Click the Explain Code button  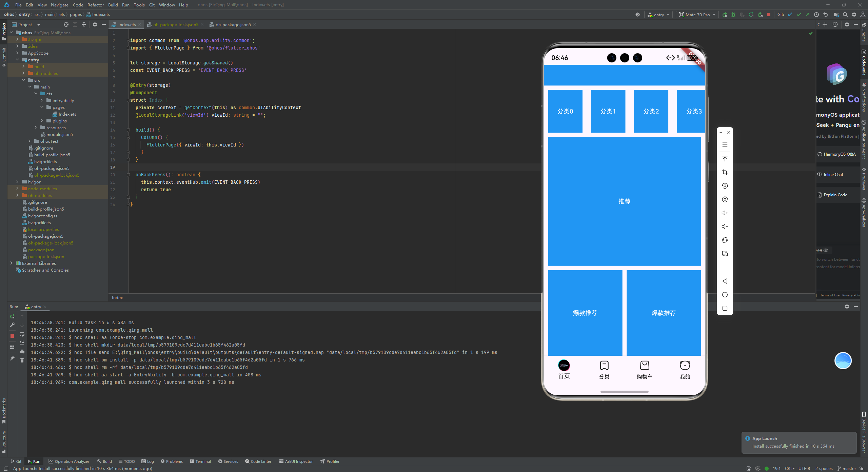click(835, 195)
